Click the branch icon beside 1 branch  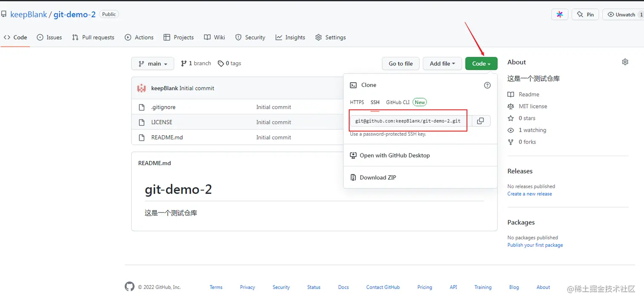coord(184,64)
